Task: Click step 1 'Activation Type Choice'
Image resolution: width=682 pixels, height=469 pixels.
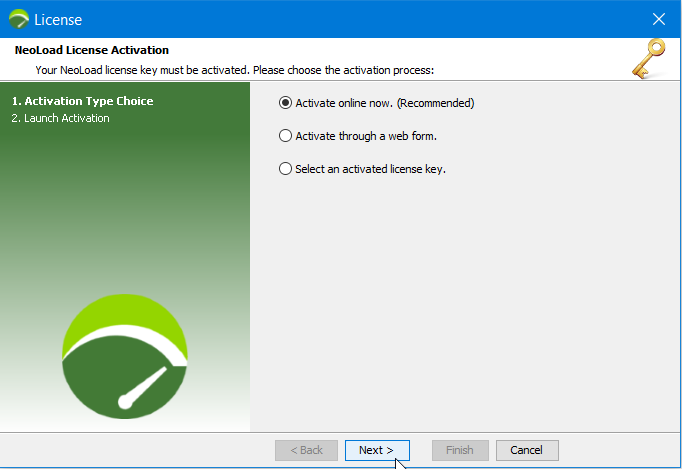Action: tap(82, 102)
